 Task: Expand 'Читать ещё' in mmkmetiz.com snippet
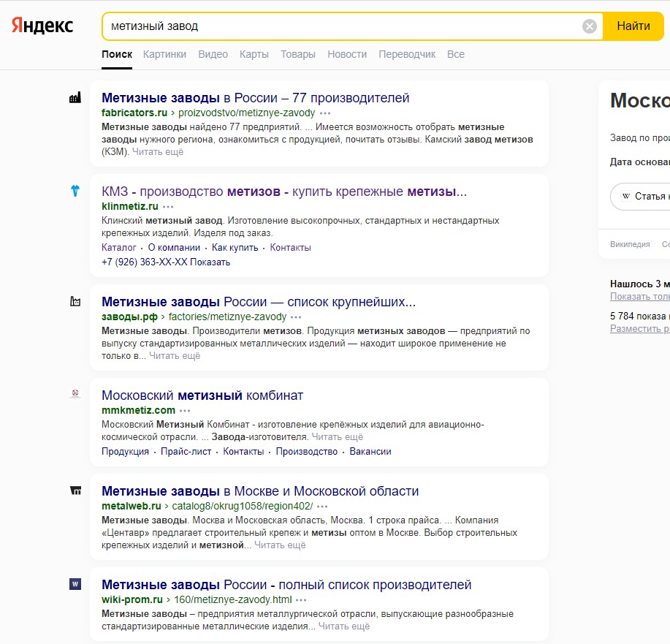[337, 437]
